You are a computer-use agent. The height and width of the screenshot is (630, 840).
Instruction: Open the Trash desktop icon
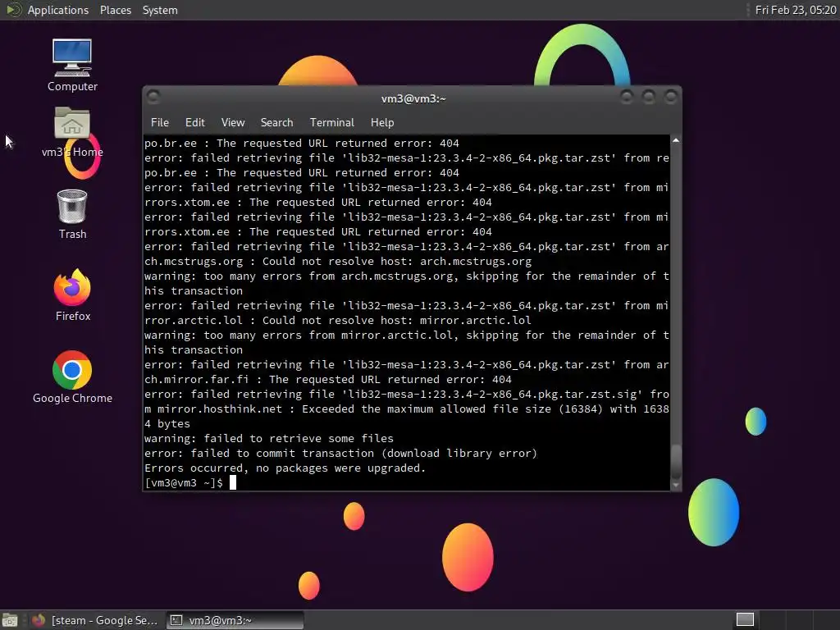pyautogui.click(x=72, y=214)
